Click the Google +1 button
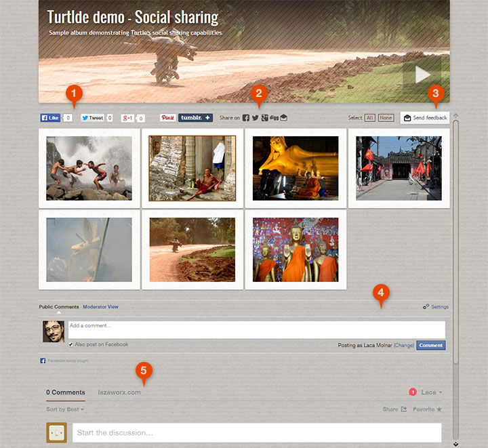The image size is (488, 448). click(x=128, y=118)
